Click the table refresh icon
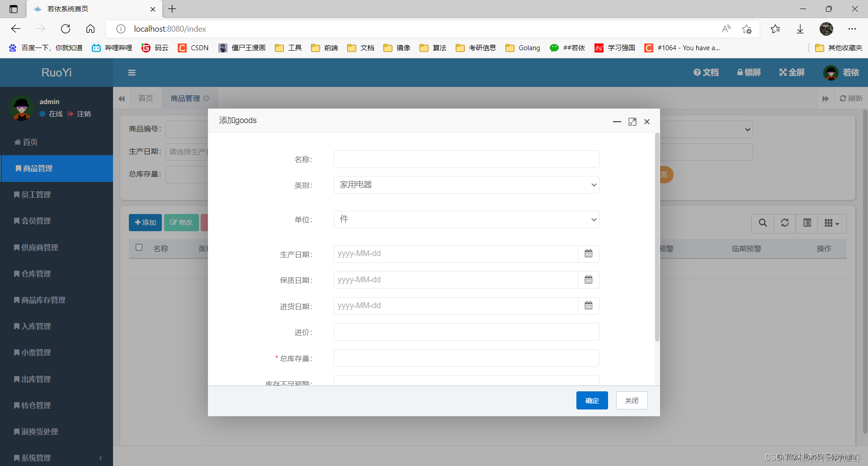This screenshot has width=868, height=466. tap(785, 223)
